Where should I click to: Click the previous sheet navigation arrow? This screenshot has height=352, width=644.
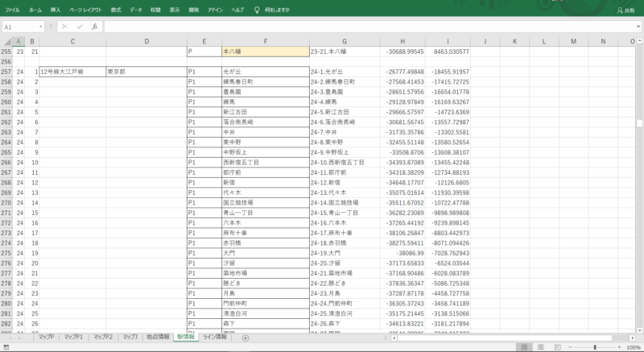pyautogui.click(x=10, y=338)
